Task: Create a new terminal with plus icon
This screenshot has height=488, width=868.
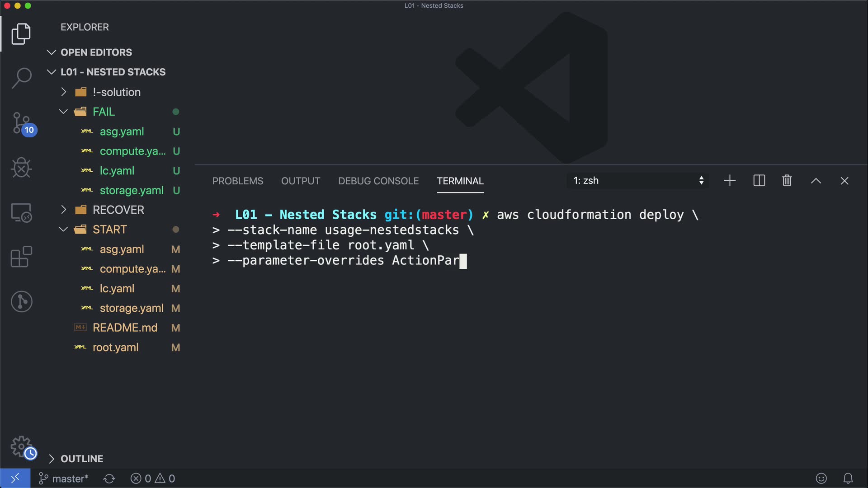Action: click(x=730, y=181)
